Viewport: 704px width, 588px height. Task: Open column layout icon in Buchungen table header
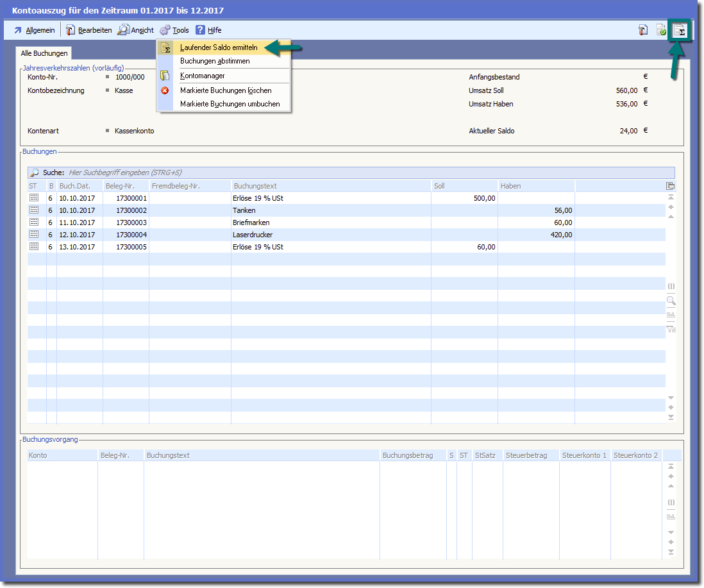click(671, 186)
